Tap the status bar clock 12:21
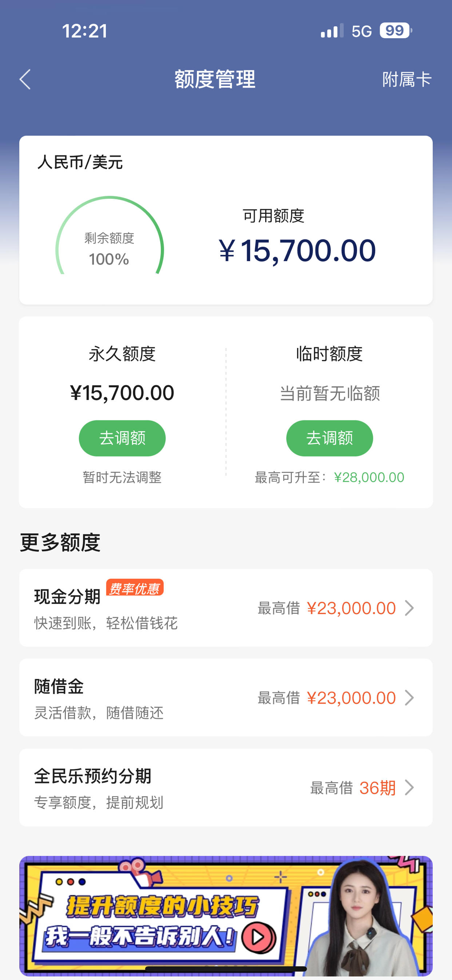Screen dimensions: 452x980 (85, 31)
